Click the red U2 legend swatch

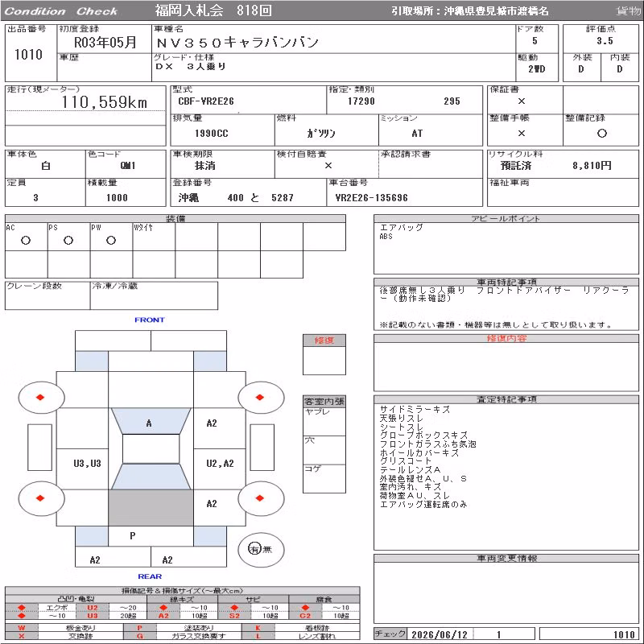point(93,608)
